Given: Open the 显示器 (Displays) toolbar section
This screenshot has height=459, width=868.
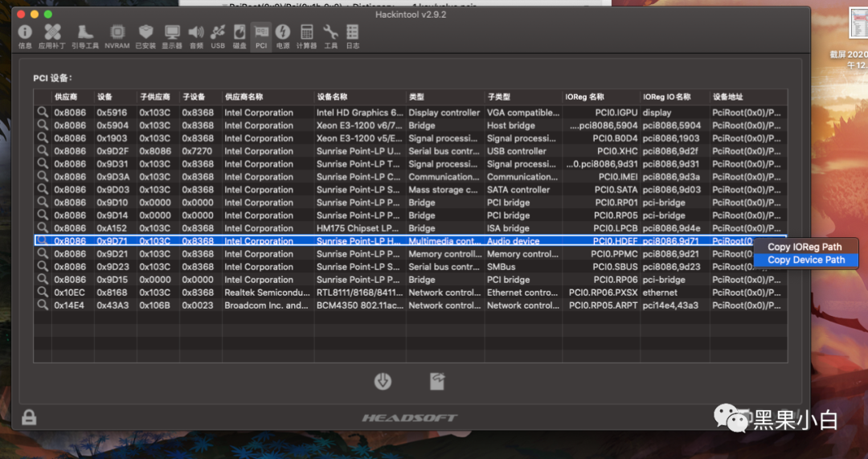Looking at the screenshot, I should click(172, 37).
